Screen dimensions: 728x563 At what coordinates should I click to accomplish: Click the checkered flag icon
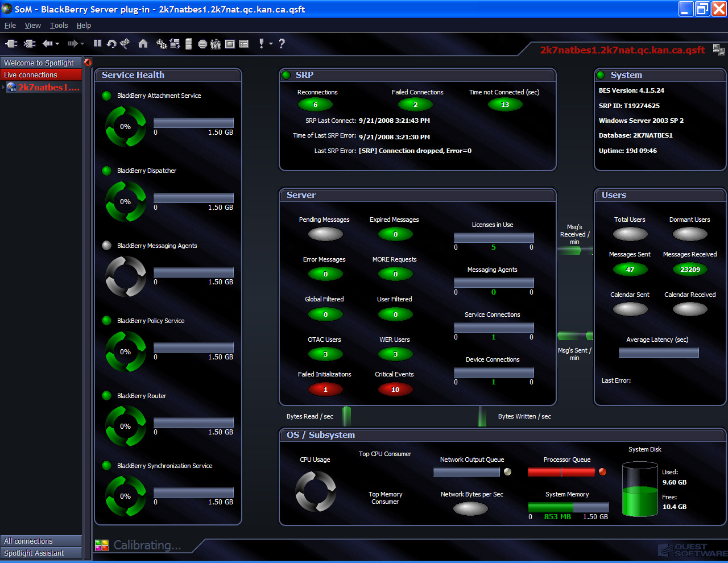click(125, 44)
